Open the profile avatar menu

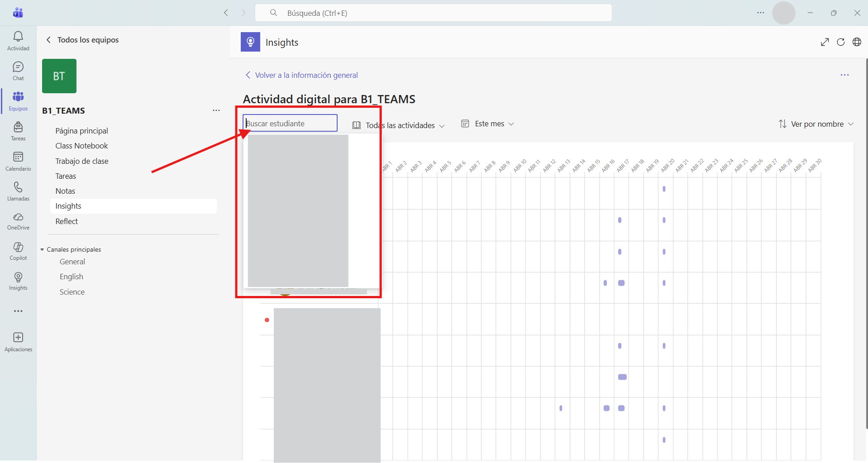784,13
